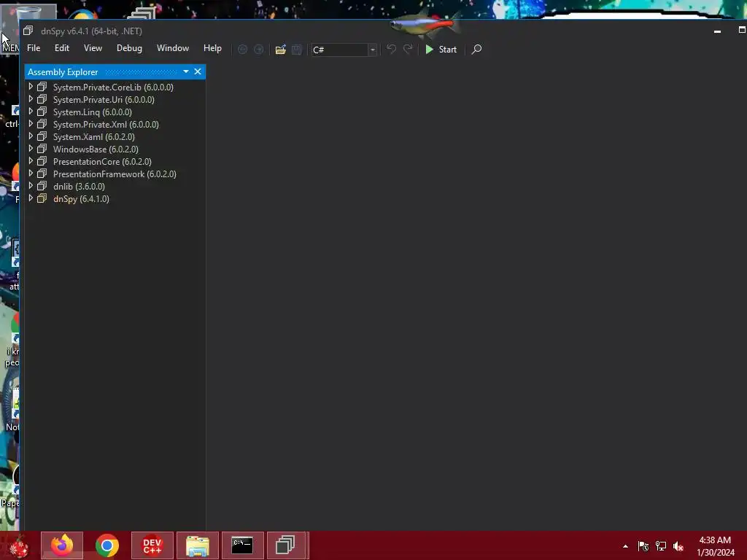The width and height of the screenshot is (747, 560).
Task: Click the Redo toolbar icon
Action: pyautogui.click(x=408, y=49)
